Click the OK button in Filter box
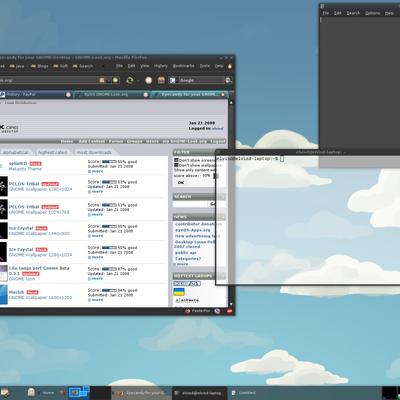Image resolution: width=400 pixels, height=400 pixels. click(181, 182)
